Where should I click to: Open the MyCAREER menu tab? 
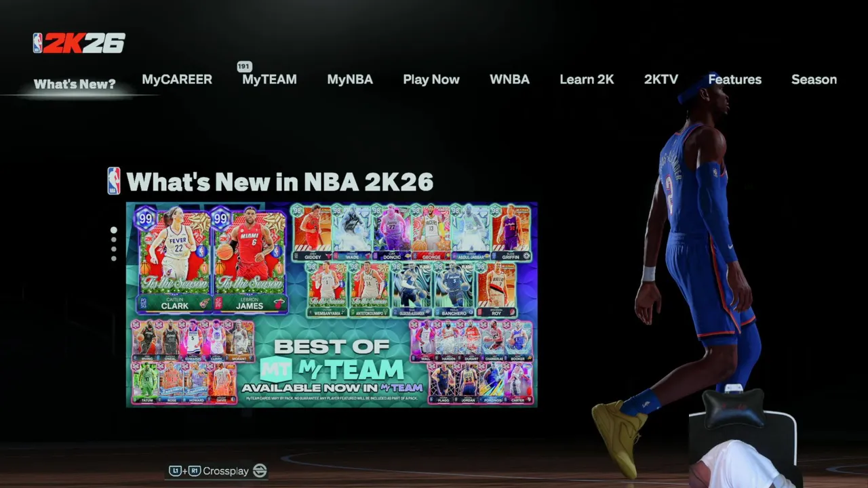(x=177, y=79)
